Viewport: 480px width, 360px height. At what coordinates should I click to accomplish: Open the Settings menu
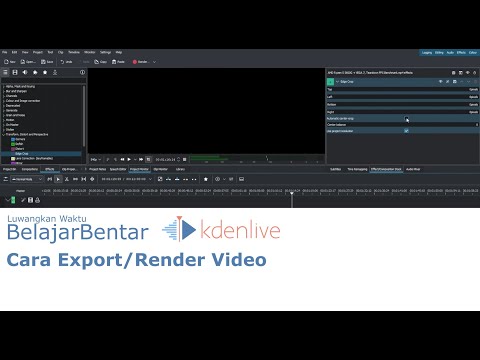click(x=105, y=52)
